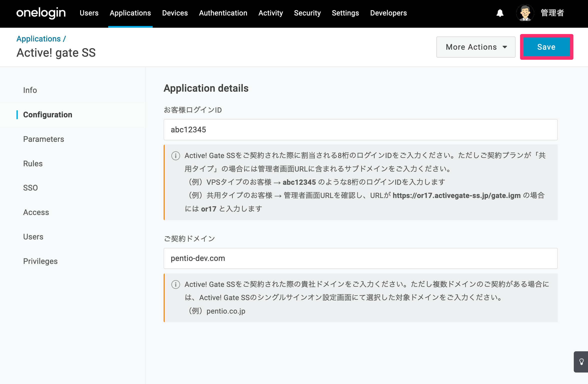Click the お客様ログインID field label
This screenshot has width=588, height=384.
[193, 110]
